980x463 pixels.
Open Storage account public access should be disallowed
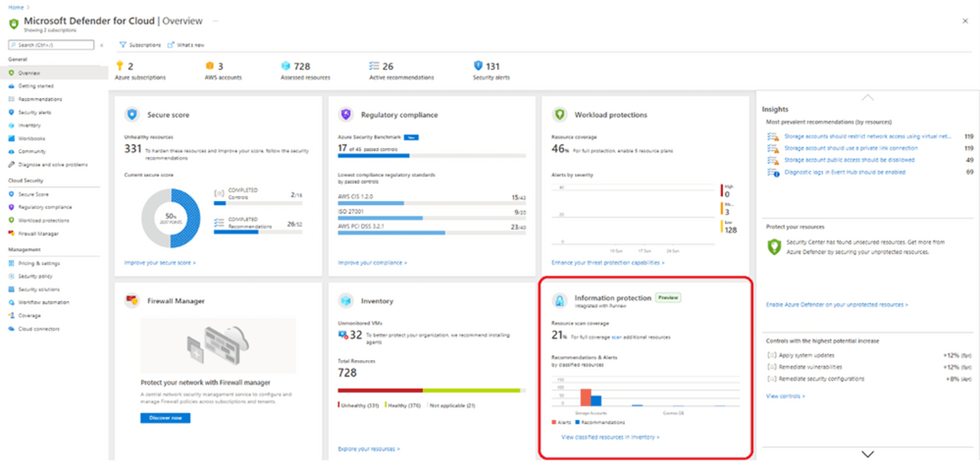click(849, 160)
